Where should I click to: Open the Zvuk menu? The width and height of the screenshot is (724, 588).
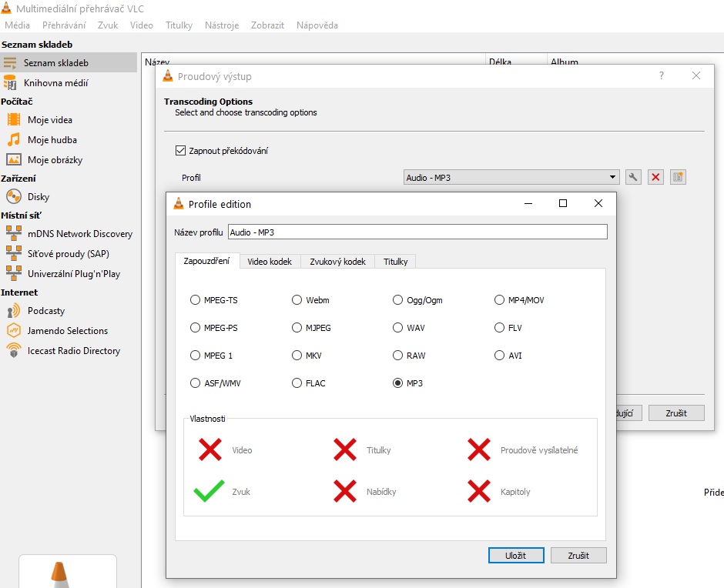click(x=108, y=25)
